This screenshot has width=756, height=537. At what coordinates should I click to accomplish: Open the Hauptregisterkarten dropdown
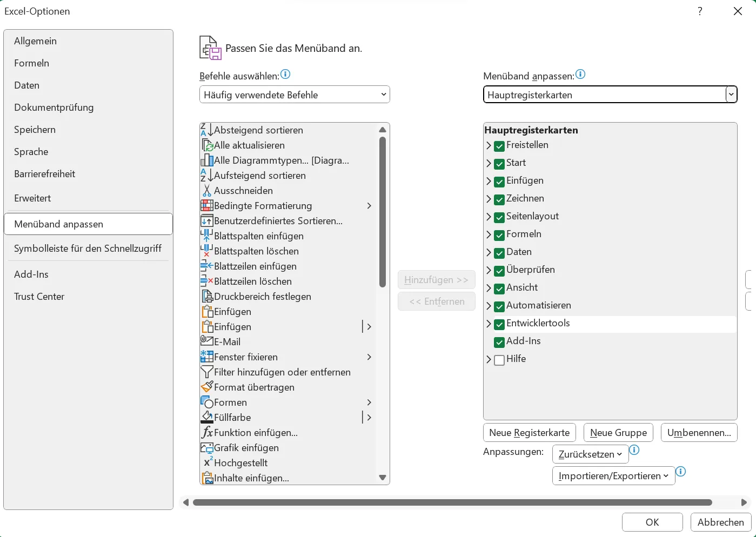610,95
